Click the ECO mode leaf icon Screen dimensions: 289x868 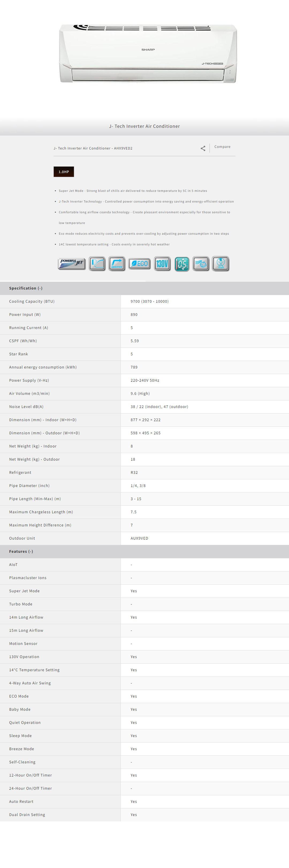click(139, 264)
